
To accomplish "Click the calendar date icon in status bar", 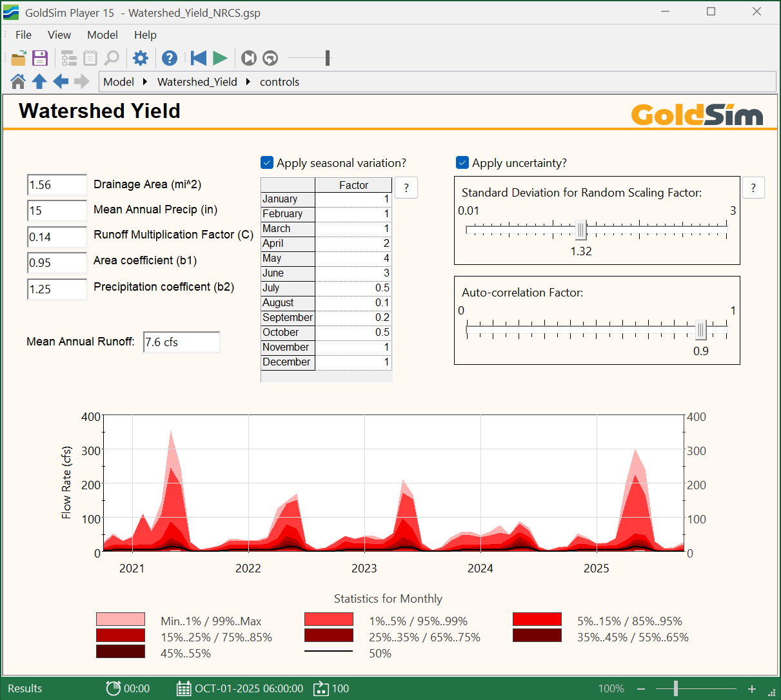I will coord(184,688).
